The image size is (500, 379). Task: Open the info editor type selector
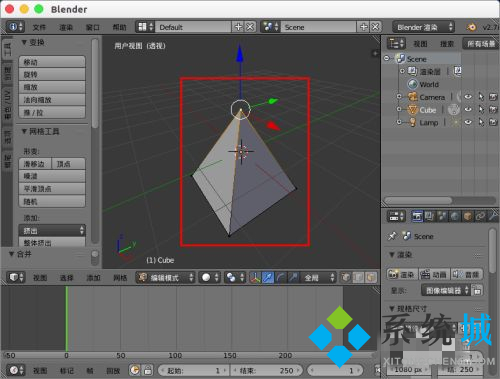(15, 27)
